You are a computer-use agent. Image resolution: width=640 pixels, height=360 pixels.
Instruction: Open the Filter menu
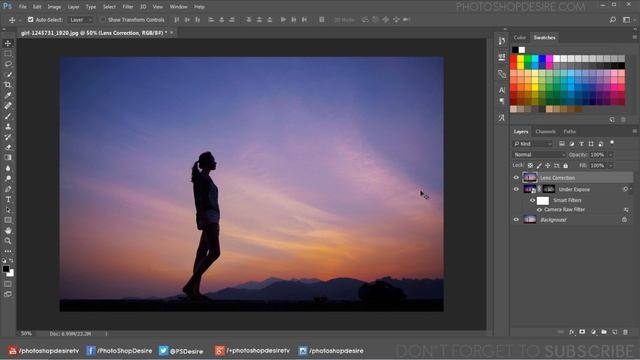click(128, 7)
